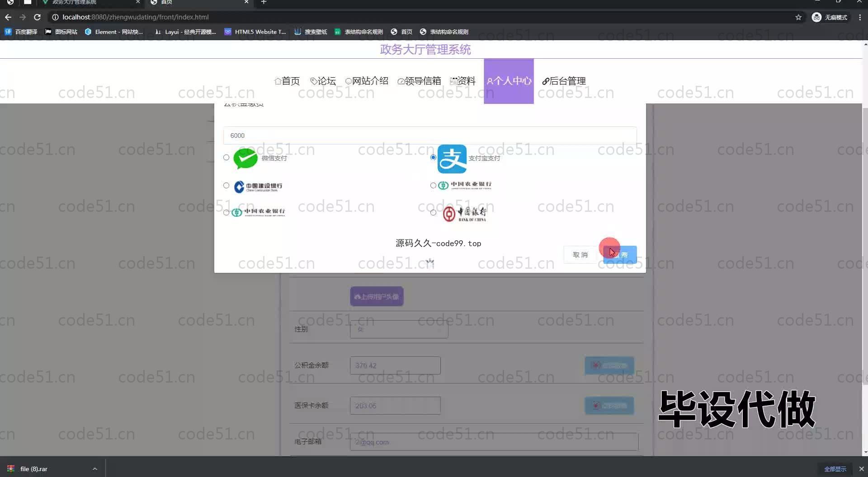Screen dimensions: 868x477
Task: Open the 首页 bookmark in bookmarks bar
Action: coord(401,32)
